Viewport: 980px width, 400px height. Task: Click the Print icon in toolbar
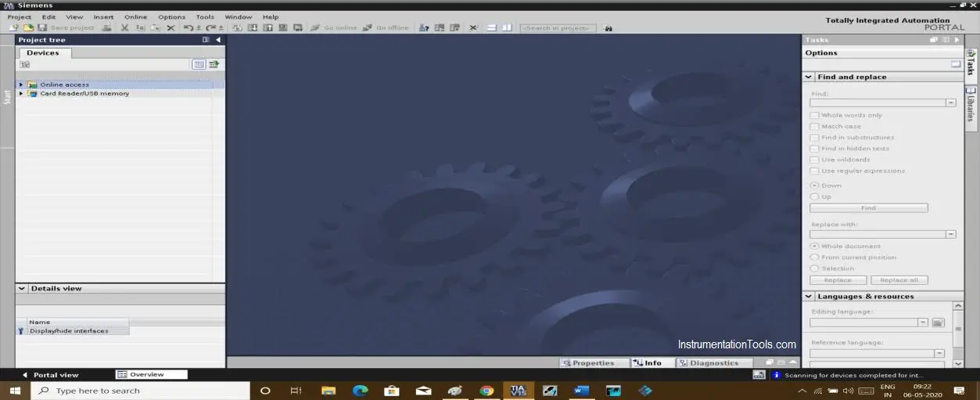point(106,27)
